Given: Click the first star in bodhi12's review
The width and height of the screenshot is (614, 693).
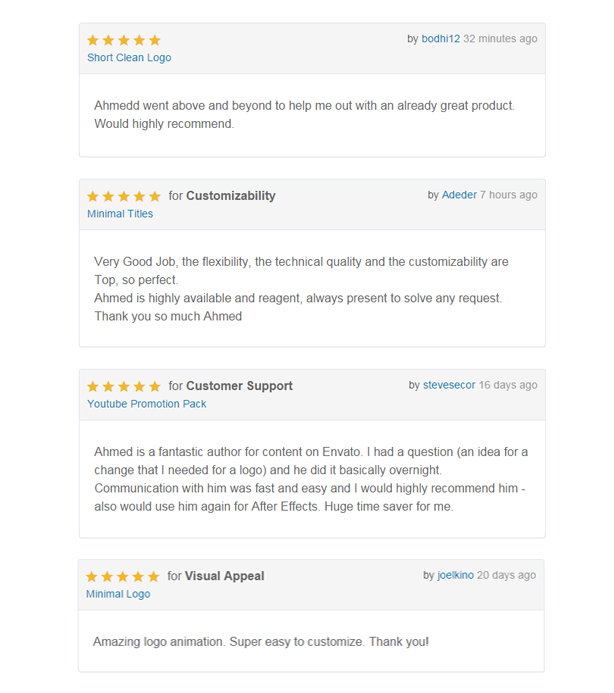Looking at the screenshot, I should point(93,41).
